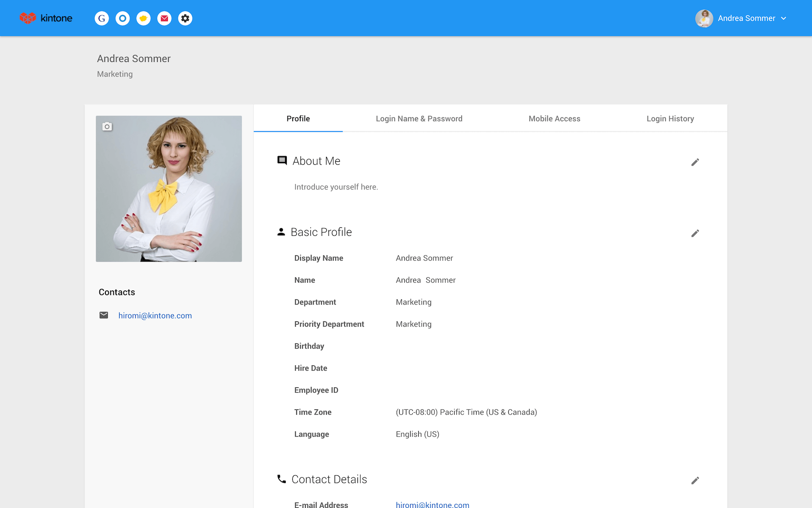Image resolution: width=812 pixels, height=508 pixels.
Task: Switch to the Profile tab
Action: point(298,119)
